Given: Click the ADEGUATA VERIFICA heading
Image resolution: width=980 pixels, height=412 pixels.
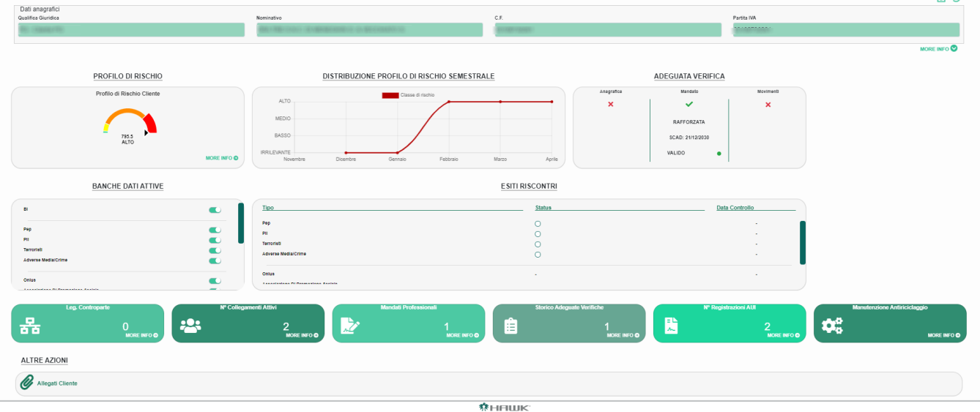Looking at the screenshot, I should click(x=689, y=76).
